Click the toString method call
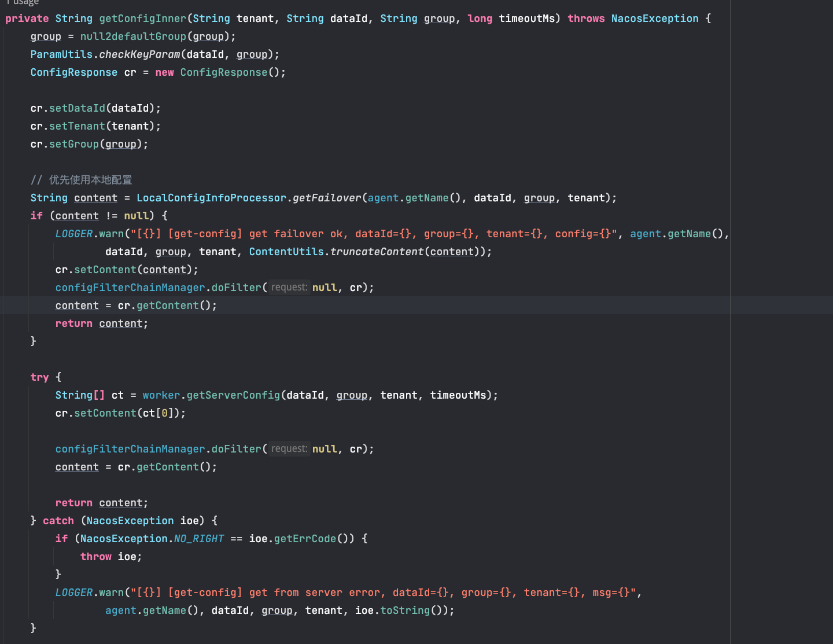This screenshot has height=644, width=833. coord(405,610)
